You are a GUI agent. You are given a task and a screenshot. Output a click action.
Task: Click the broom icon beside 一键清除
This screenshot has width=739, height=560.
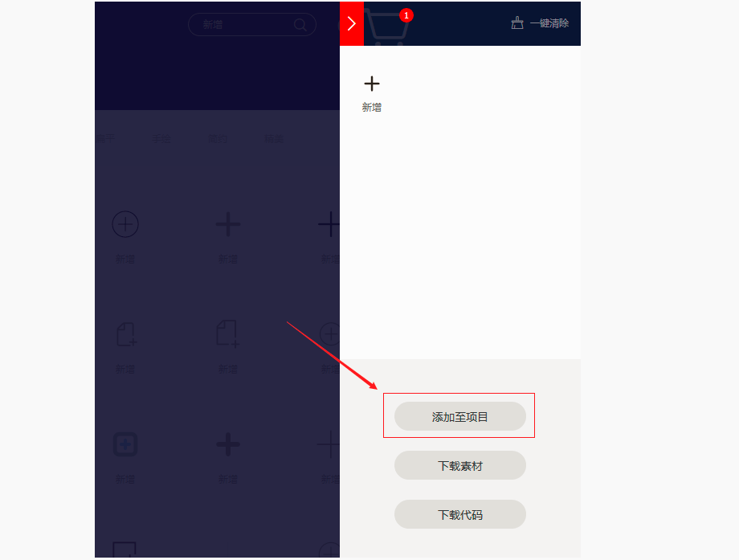[517, 23]
